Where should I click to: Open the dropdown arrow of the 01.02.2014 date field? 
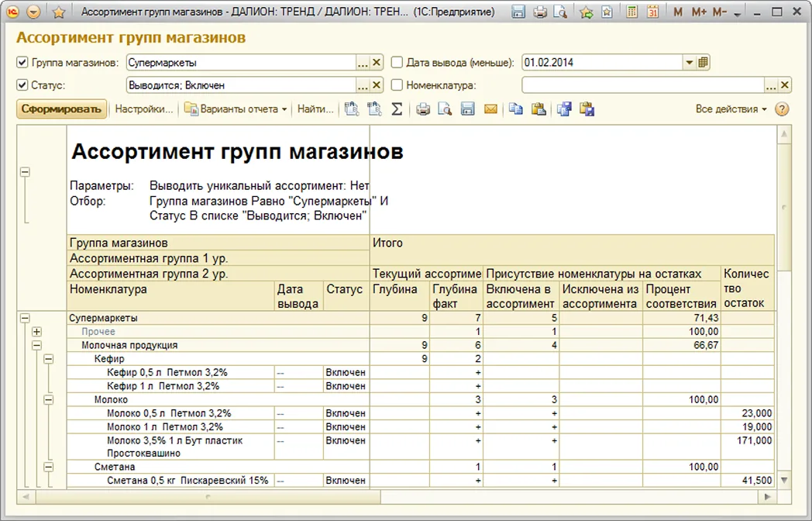click(x=690, y=63)
